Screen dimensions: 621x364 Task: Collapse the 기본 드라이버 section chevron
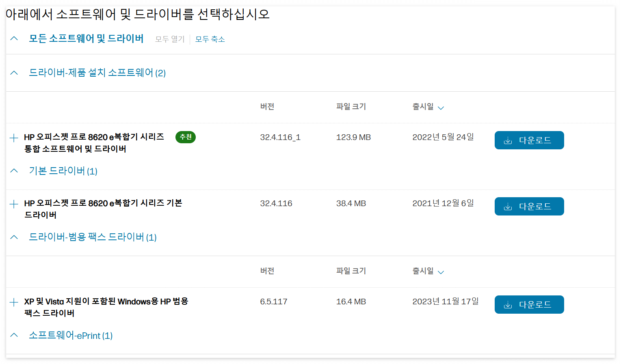click(14, 170)
